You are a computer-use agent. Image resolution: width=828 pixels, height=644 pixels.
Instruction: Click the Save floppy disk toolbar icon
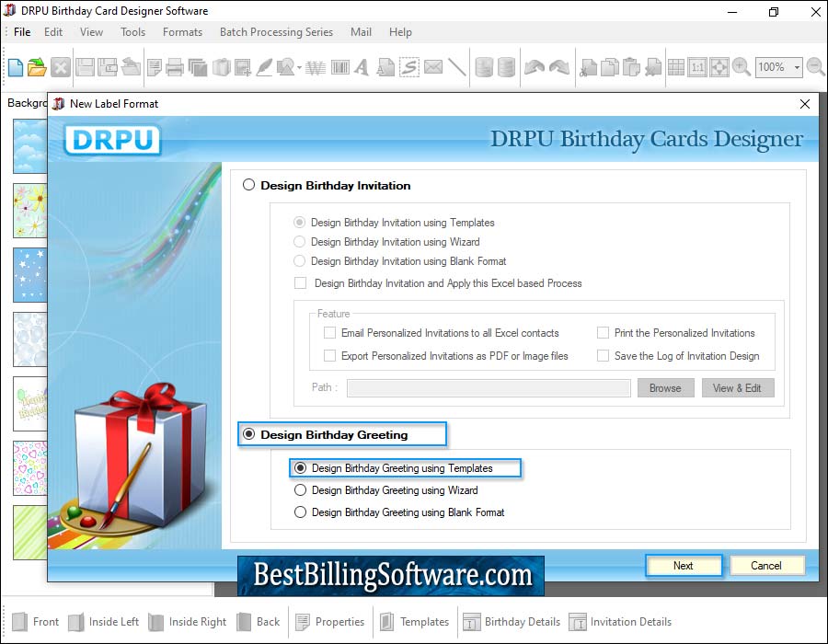pos(85,67)
